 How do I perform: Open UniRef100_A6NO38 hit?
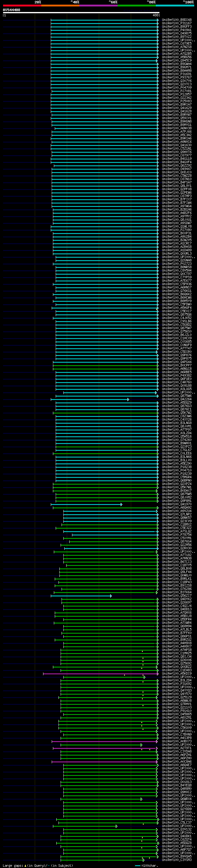[x=176, y=128]
